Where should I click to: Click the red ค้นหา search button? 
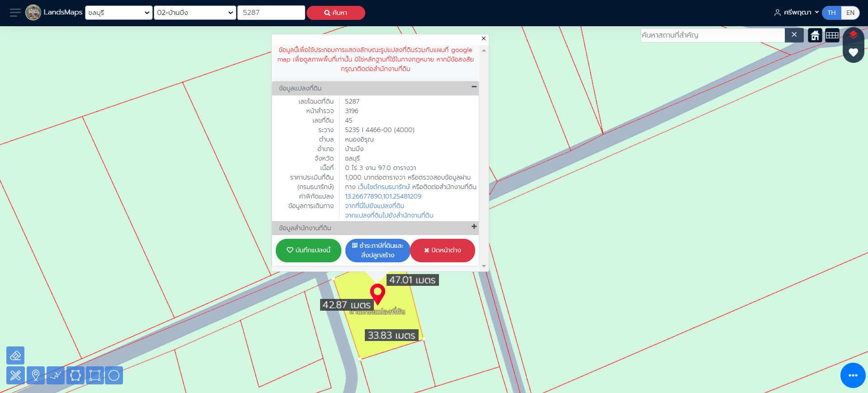click(x=335, y=13)
